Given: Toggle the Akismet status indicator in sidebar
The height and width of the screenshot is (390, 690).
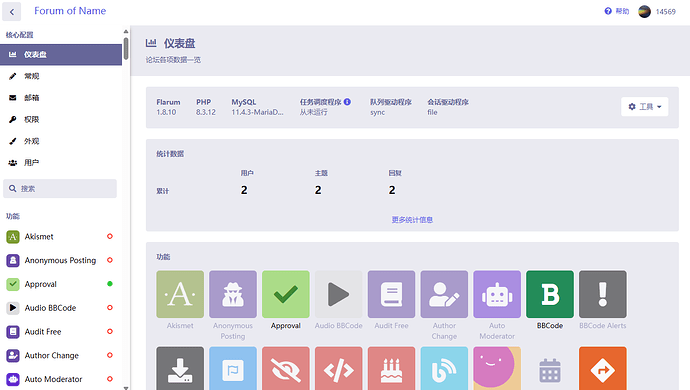Looking at the screenshot, I should [110, 236].
